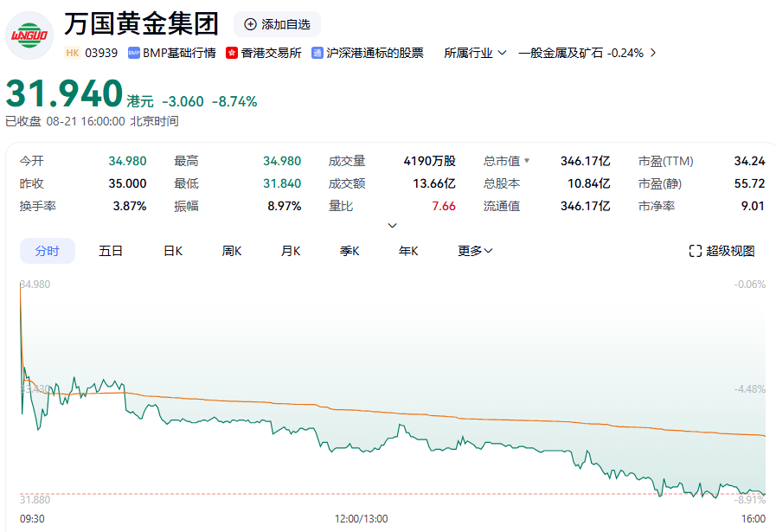Click the 34.980 price axis label

[x=35, y=285]
